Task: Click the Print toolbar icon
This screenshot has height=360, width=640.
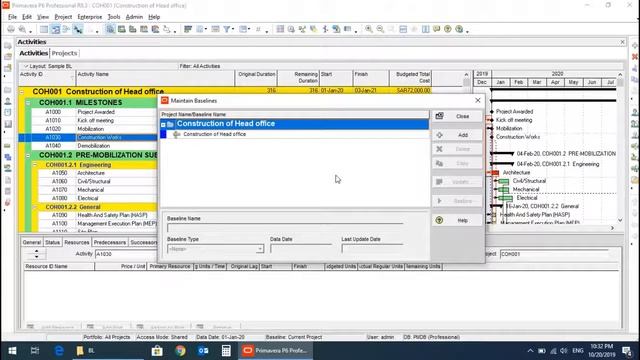Action: (x=11, y=29)
